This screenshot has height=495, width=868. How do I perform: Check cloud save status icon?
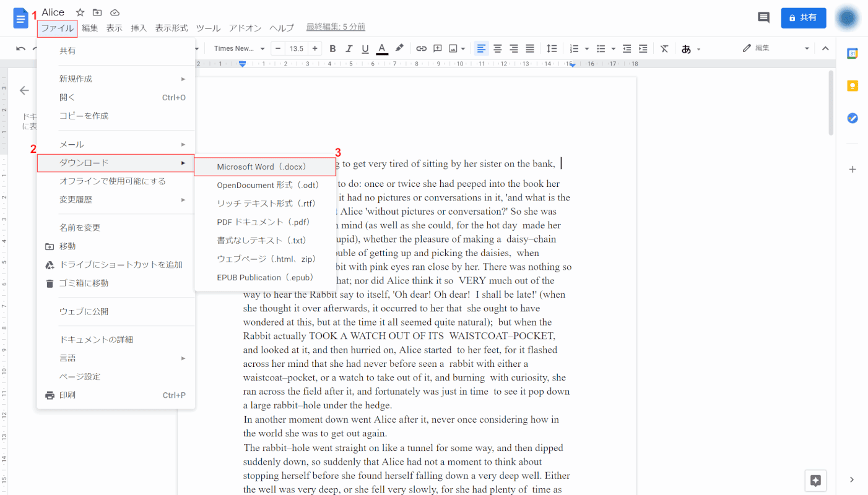(115, 12)
